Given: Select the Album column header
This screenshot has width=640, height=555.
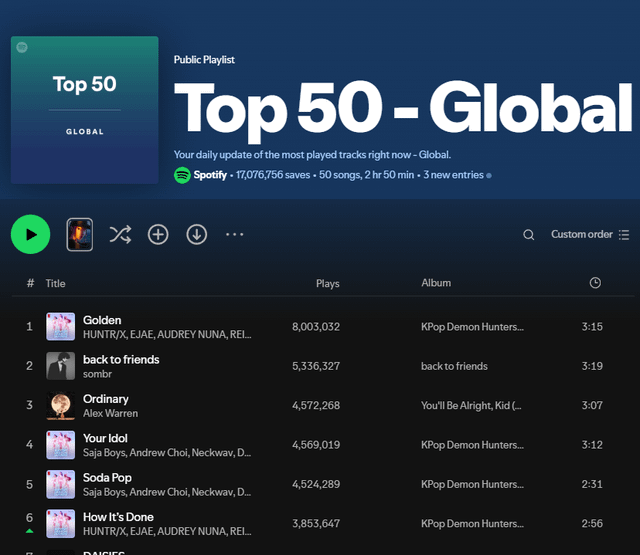Looking at the screenshot, I should point(436,283).
